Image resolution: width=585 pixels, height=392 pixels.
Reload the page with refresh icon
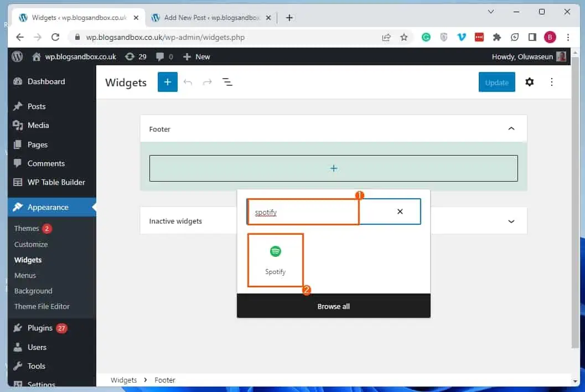[55, 37]
